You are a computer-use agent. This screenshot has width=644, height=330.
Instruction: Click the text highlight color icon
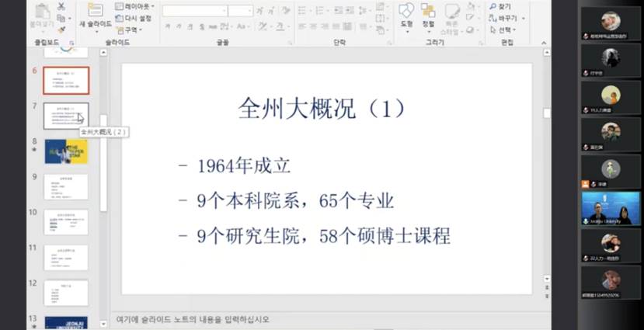click(x=263, y=26)
